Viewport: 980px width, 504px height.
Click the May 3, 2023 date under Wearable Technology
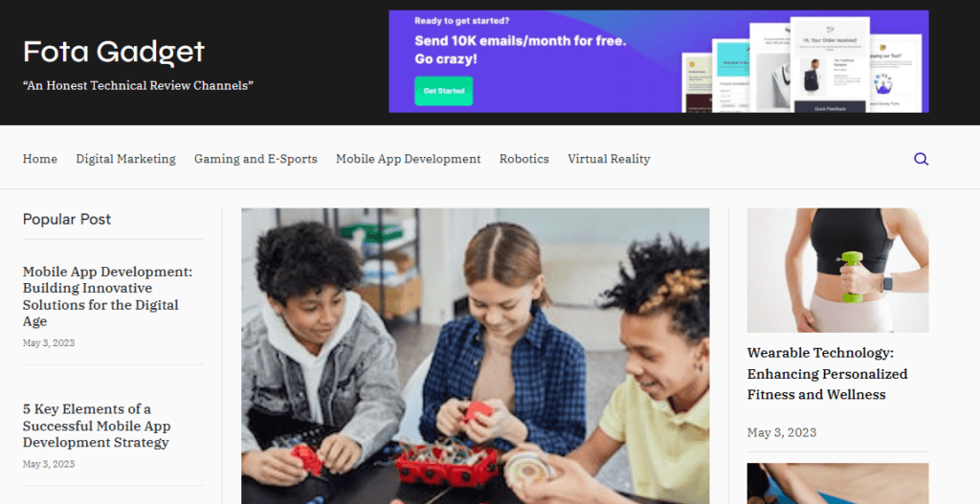point(782,432)
